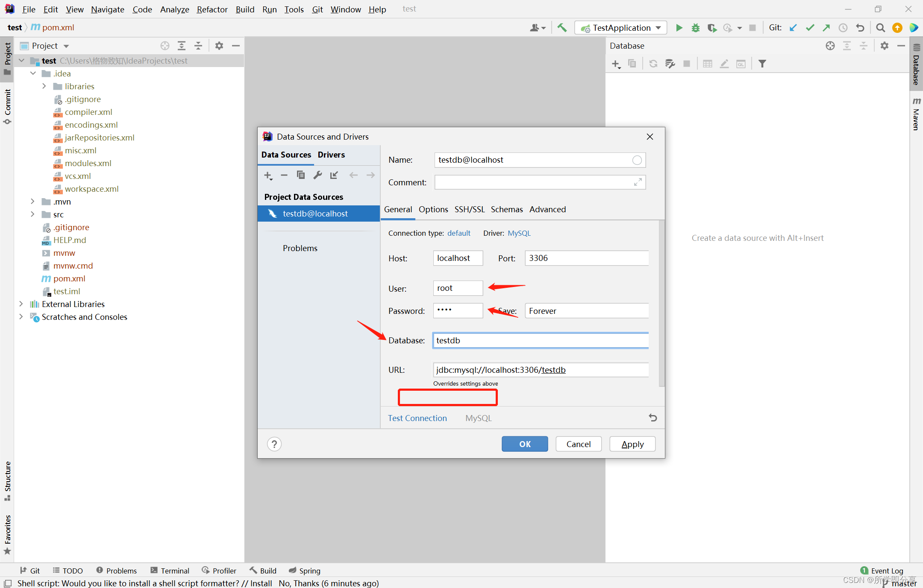Click the Apply button
The height and width of the screenshot is (588, 923).
[x=632, y=444]
